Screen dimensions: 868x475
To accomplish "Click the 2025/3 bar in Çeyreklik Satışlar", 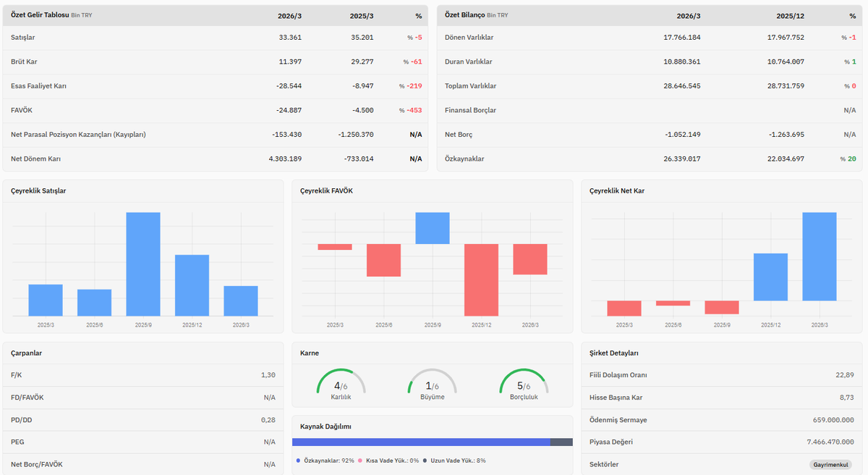I will click(46, 300).
